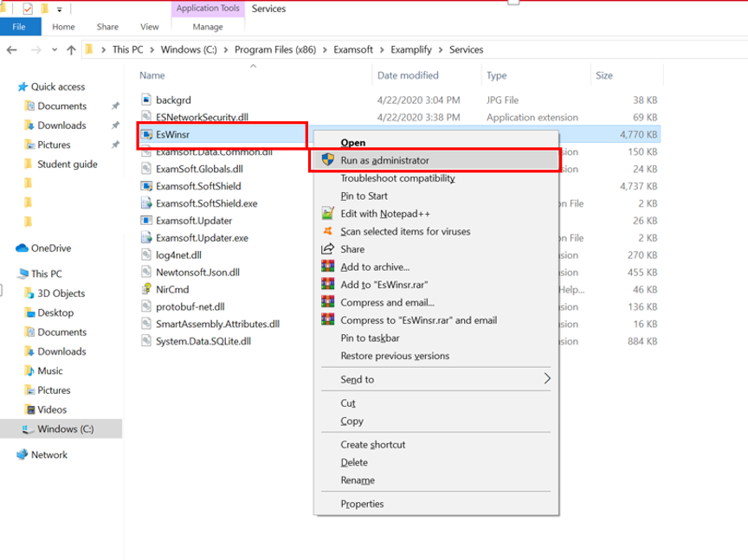The width and height of the screenshot is (748, 560).
Task: Select Newtonsoft.Json.dll file
Action: [197, 273]
